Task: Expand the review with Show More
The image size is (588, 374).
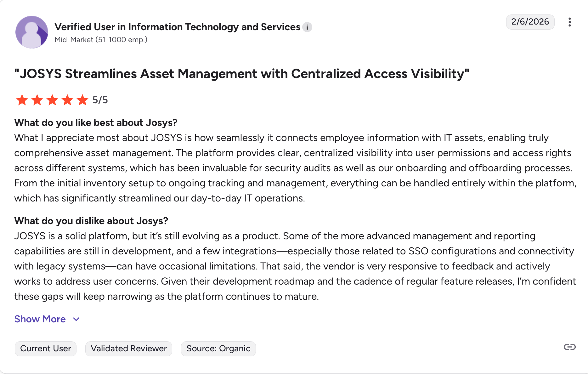Action: pyautogui.click(x=40, y=319)
